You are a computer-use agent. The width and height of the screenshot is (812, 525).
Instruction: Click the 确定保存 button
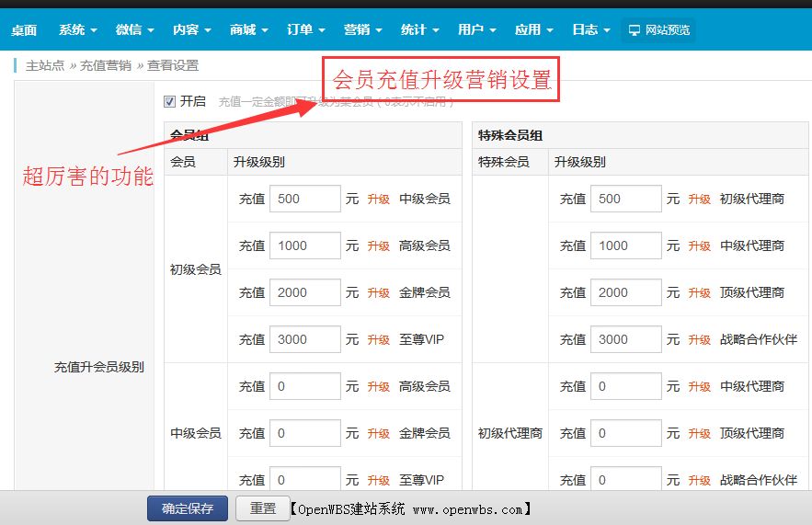tap(188, 508)
